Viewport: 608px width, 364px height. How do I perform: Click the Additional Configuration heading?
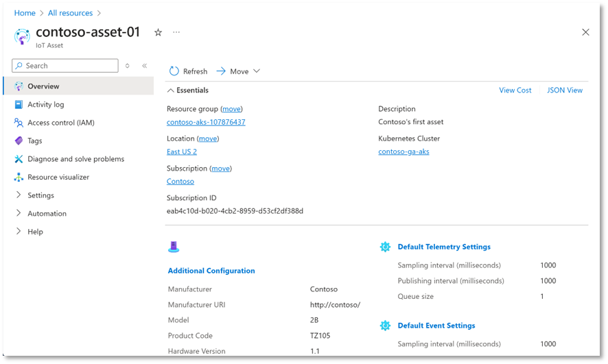[211, 271]
